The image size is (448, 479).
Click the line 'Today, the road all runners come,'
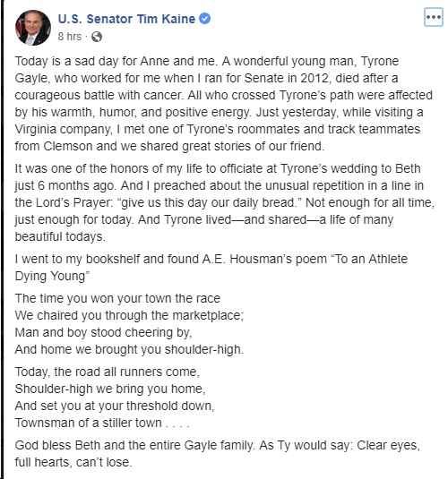click(x=107, y=372)
